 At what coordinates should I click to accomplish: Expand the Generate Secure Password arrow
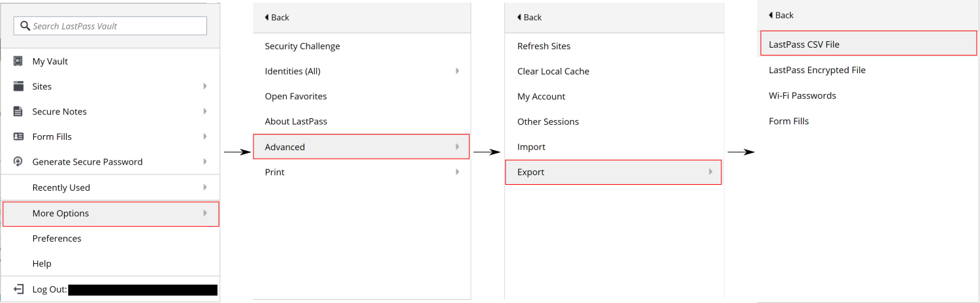click(x=205, y=161)
